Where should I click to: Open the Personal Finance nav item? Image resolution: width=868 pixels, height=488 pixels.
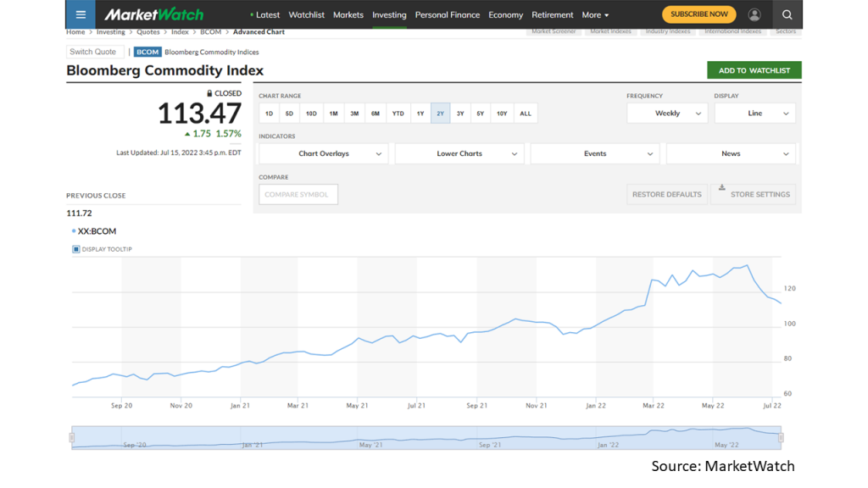point(448,15)
